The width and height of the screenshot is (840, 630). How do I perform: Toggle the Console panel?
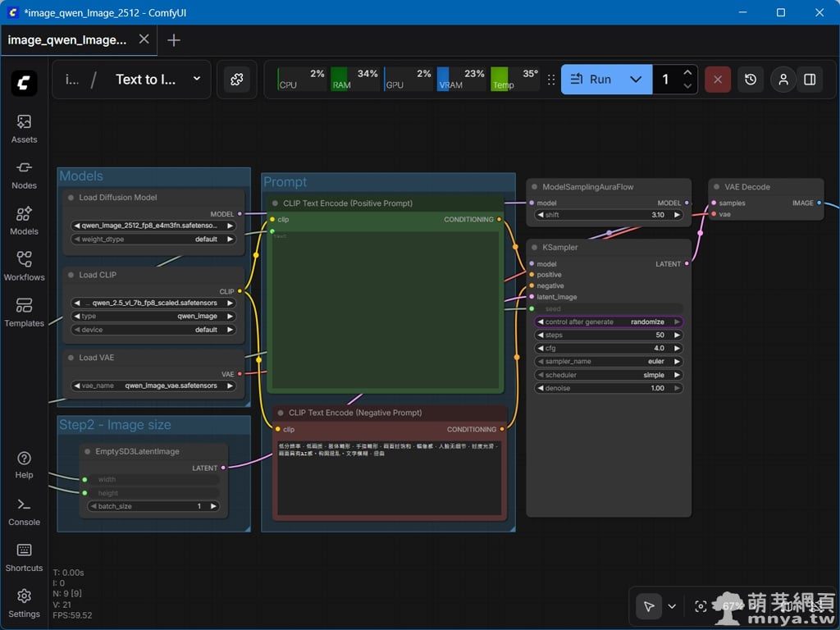click(x=24, y=510)
